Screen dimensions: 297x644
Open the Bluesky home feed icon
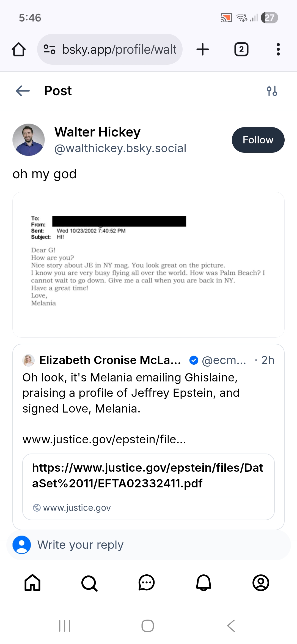point(32,583)
